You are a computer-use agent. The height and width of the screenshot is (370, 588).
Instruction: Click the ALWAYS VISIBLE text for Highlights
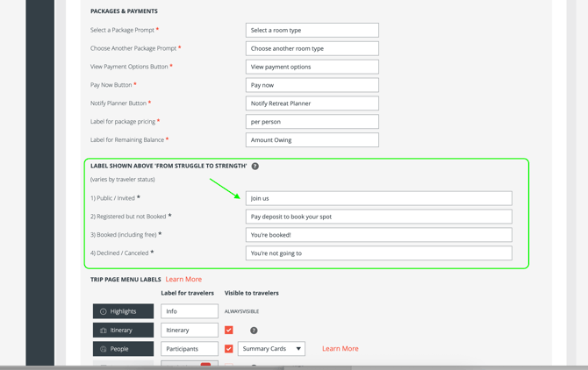(x=241, y=311)
